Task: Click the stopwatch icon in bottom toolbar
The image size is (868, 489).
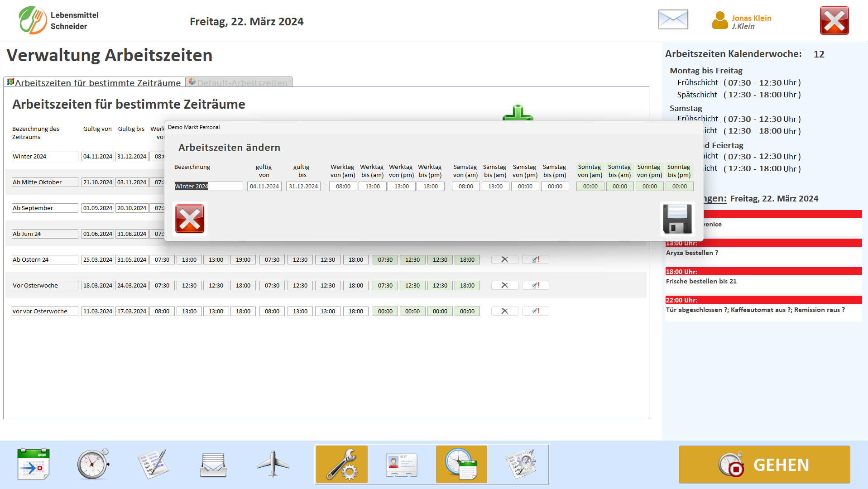Action: click(x=93, y=464)
